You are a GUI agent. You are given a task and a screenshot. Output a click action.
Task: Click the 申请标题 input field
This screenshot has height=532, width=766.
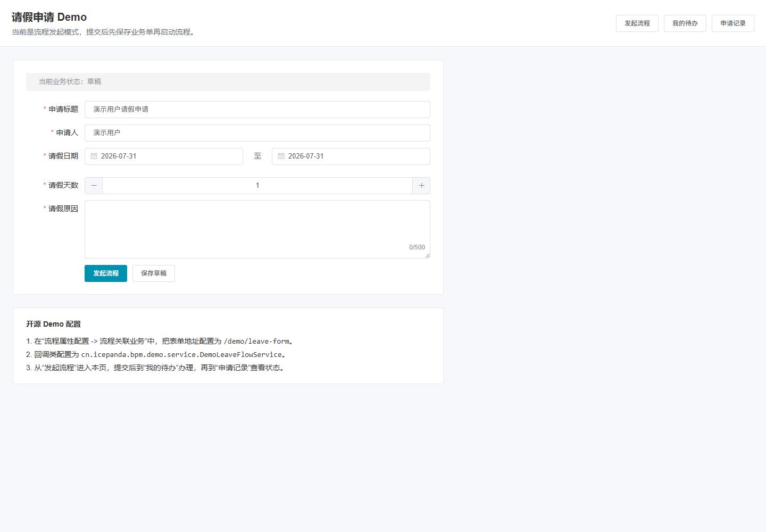[257, 110]
